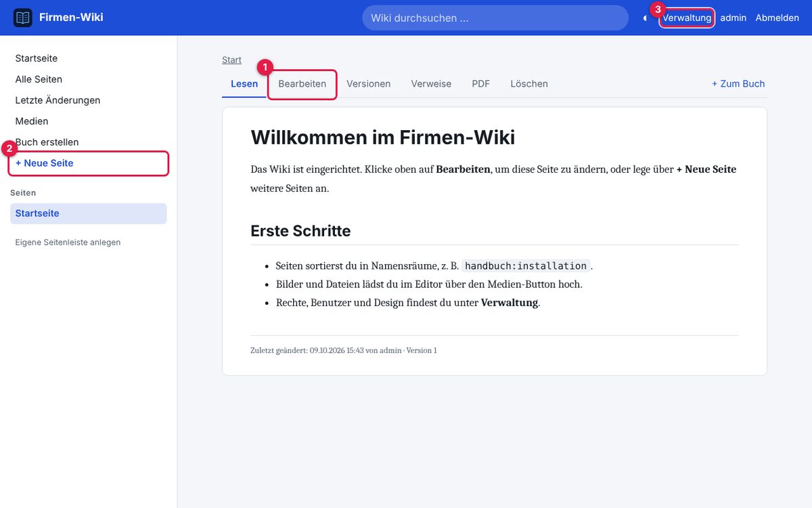Click the Firmen-Wiki title in the header

click(x=71, y=18)
